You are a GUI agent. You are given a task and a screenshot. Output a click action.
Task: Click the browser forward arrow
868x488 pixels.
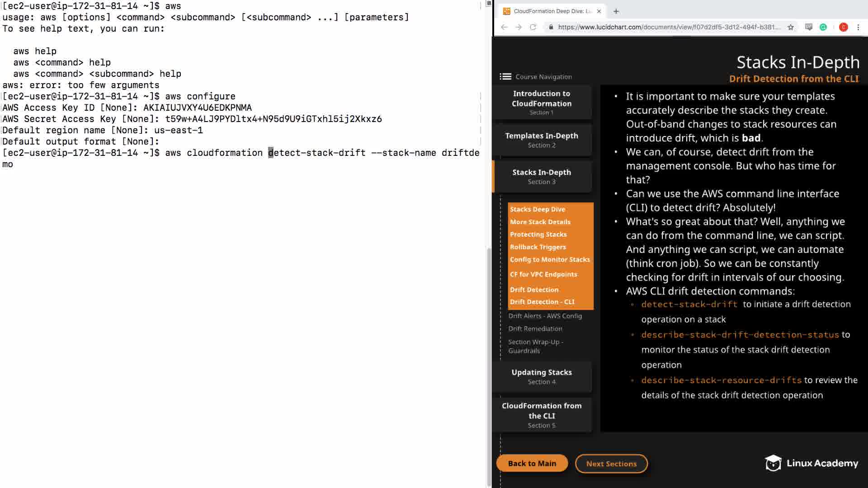(519, 27)
